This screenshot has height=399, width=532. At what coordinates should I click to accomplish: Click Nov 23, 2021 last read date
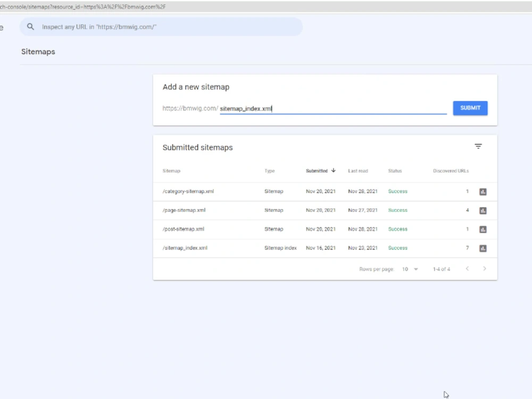(x=363, y=248)
